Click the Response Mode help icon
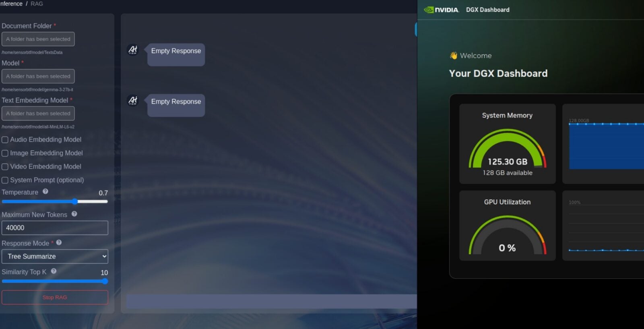 59,243
